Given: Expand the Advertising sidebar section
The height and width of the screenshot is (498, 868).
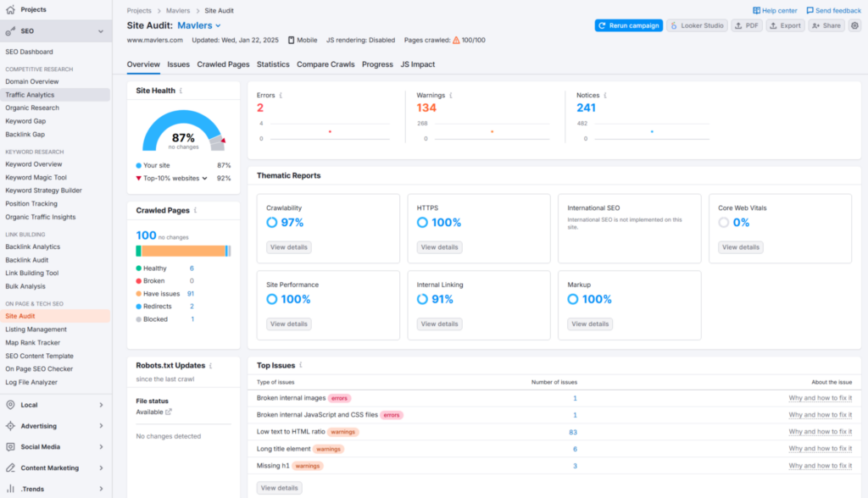Looking at the screenshot, I should click(101, 426).
